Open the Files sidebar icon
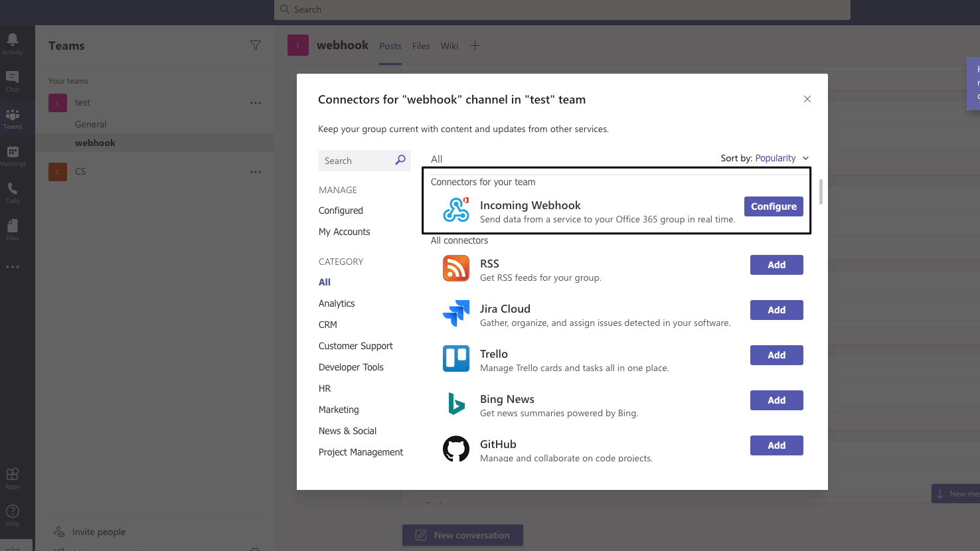The image size is (980, 551). [x=13, y=226]
